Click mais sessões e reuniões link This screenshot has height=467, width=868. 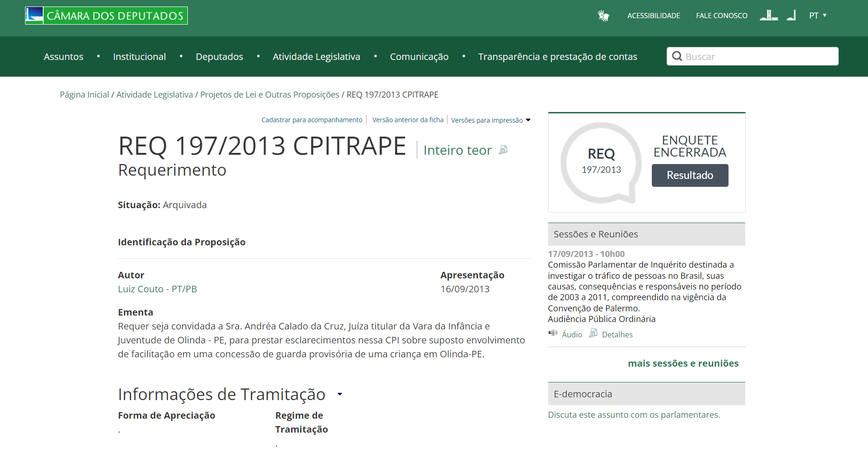click(x=683, y=363)
